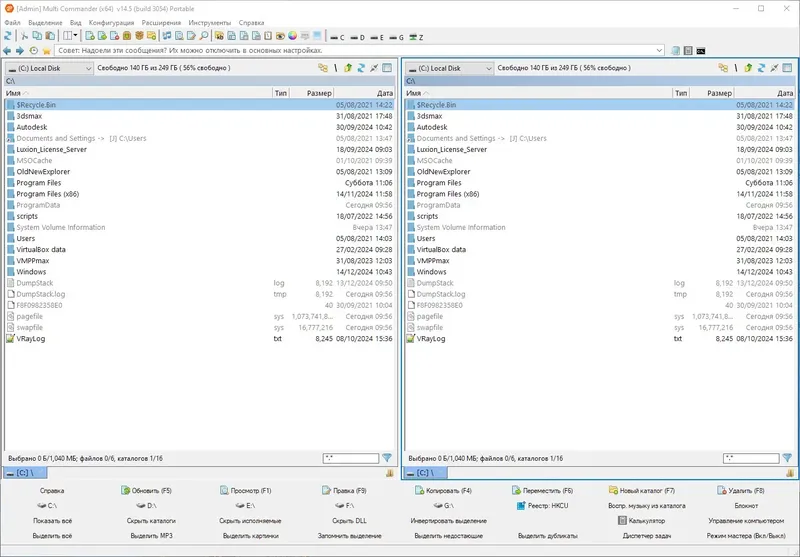Open the Выделение menu
Screen dimensions: 800x557
click(x=45, y=22)
